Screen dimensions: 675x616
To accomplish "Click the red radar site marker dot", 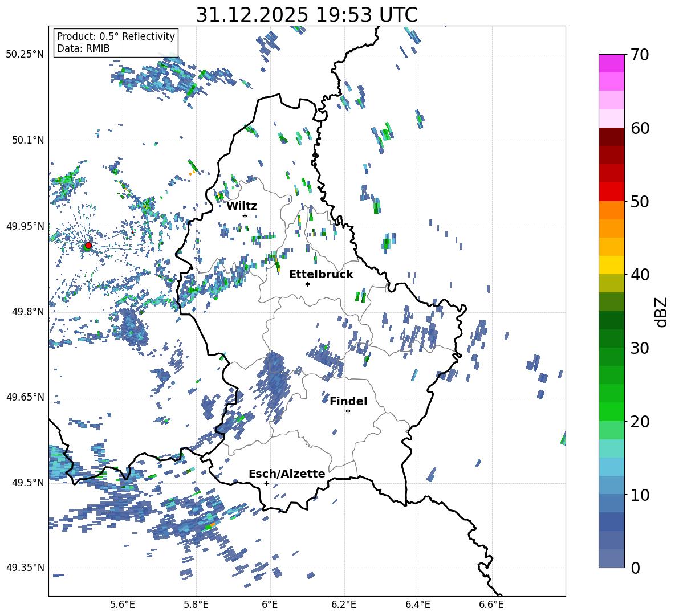I will 88,245.
